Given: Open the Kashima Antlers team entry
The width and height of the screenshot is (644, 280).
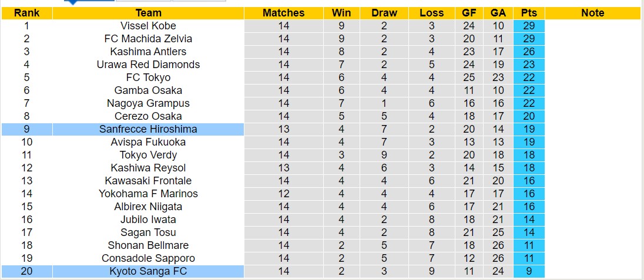Looking at the screenshot, I should coord(148,52).
